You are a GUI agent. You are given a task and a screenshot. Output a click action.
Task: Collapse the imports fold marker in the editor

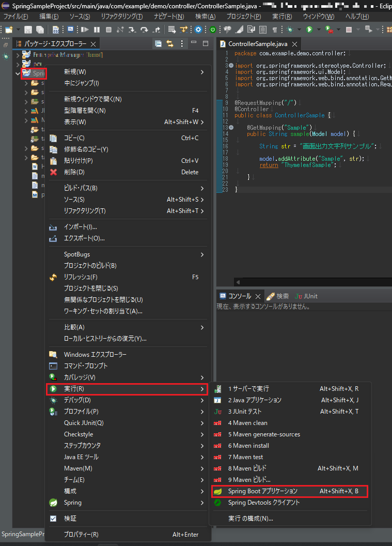pos(231,66)
